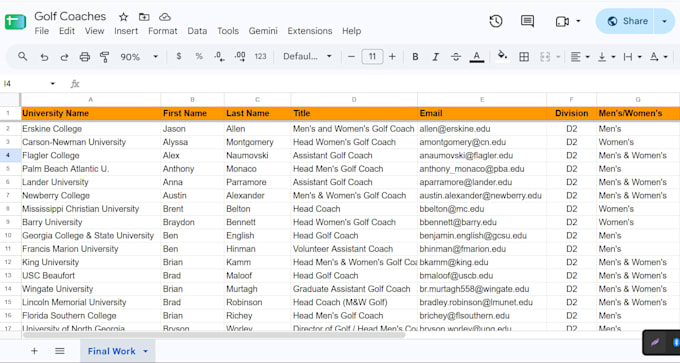This screenshot has width=680, height=363.
Task: Search the menus magnifier icon
Action: [23, 56]
